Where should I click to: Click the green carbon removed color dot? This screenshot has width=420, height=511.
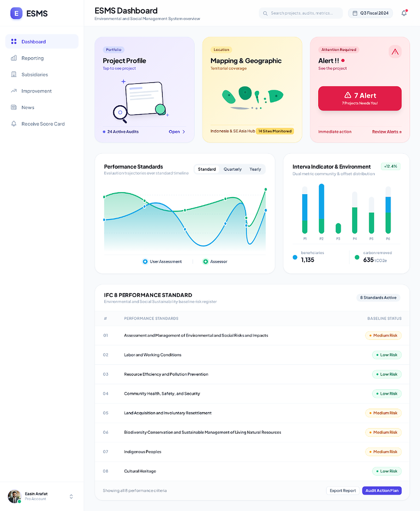pos(357,257)
